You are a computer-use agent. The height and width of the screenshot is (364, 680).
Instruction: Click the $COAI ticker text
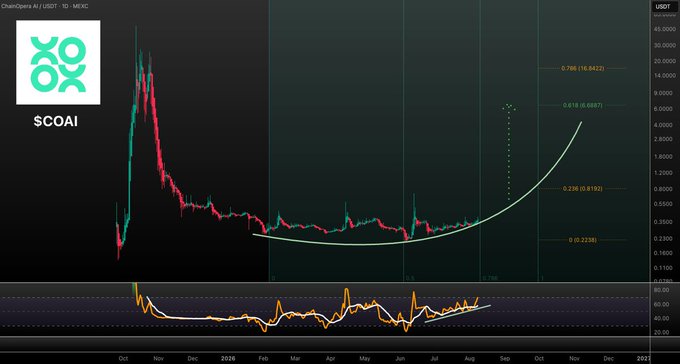click(x=56, y=122)
